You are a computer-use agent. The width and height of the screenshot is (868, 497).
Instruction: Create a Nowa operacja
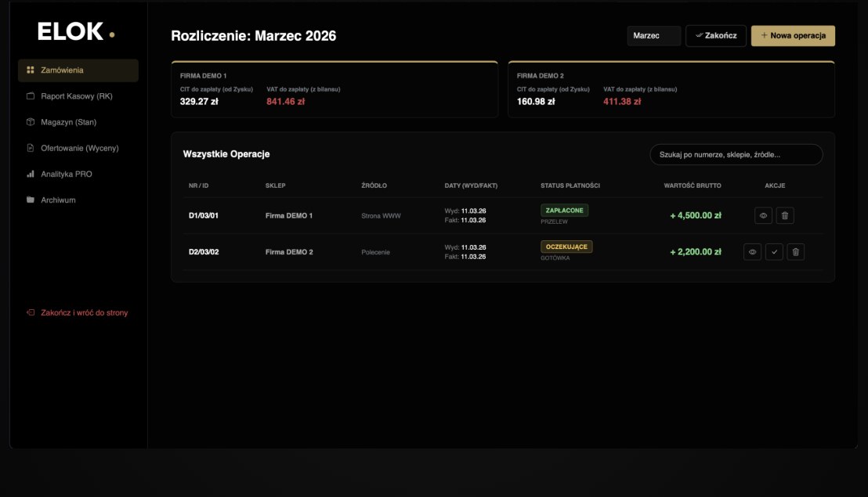click(793, 36)
